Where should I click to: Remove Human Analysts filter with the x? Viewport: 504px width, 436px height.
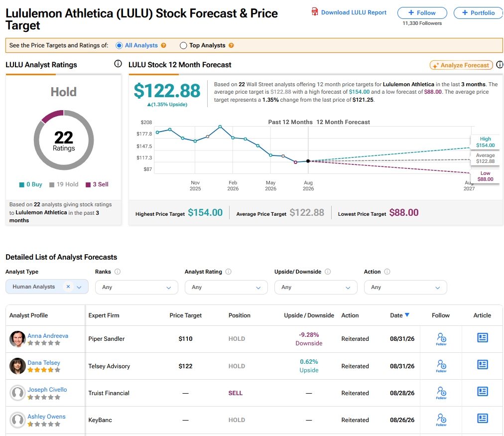tap(68, 287)
